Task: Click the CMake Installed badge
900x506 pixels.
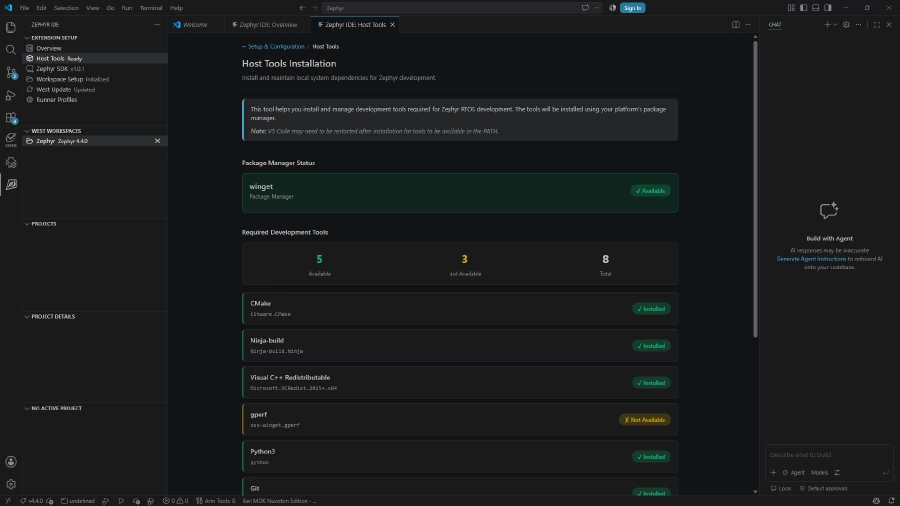Action: click(x=651, y=309)
